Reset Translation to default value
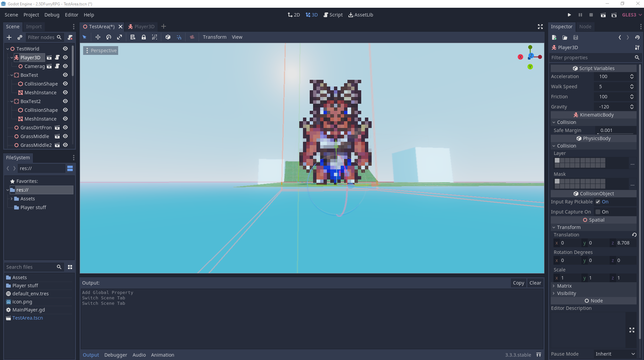The image size is (644, 360). pyautogui.click(x=634, y=235)
